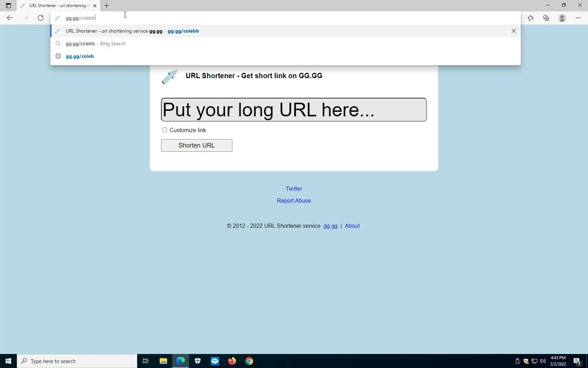The image size is (588, 368).
Task: Click the volume speaker tray icon
Action: tap(543, 361)
